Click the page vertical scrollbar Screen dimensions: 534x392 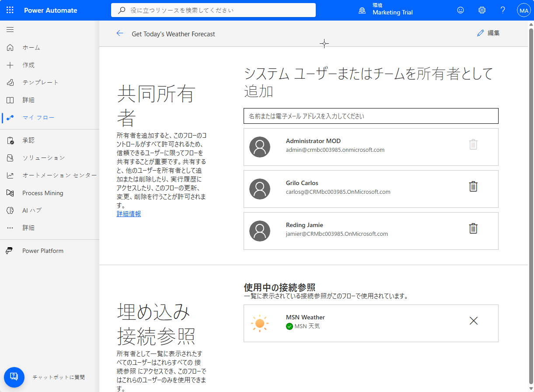coord(531,206)
